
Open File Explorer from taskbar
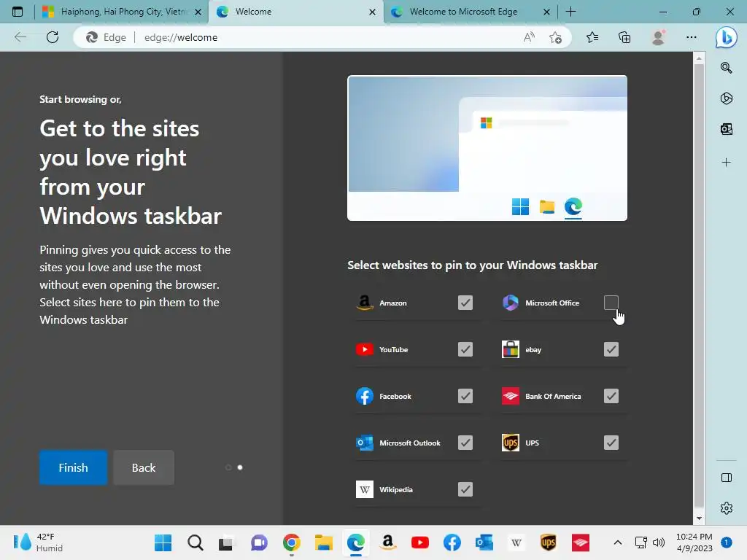pyautogui.click(x=324, y=542)
